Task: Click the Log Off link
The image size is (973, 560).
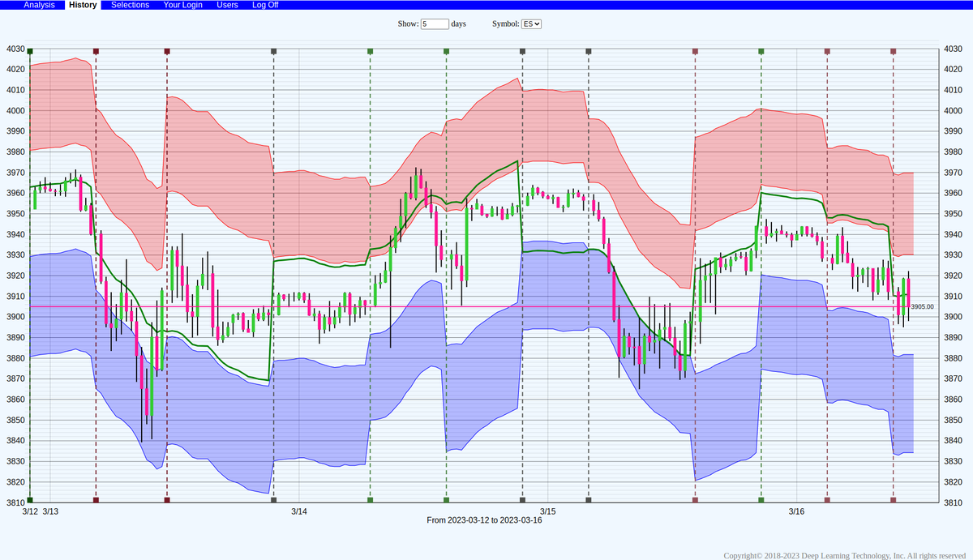Action: pos(265,5)
